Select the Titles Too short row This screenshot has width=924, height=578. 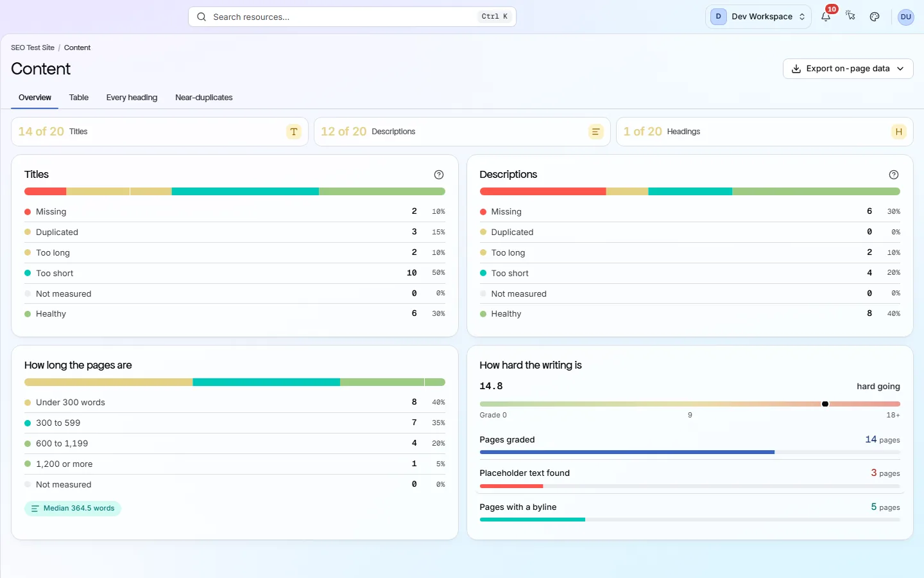(235, 273)
